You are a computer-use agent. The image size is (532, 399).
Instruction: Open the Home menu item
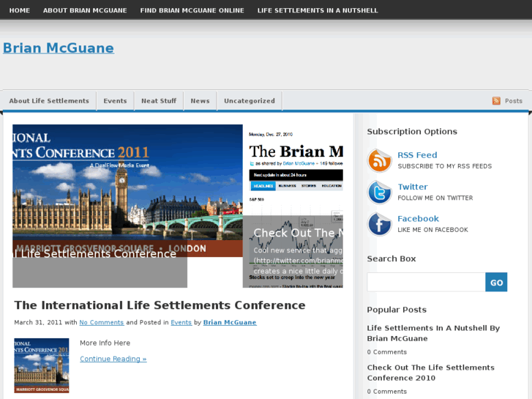[20, 10]
